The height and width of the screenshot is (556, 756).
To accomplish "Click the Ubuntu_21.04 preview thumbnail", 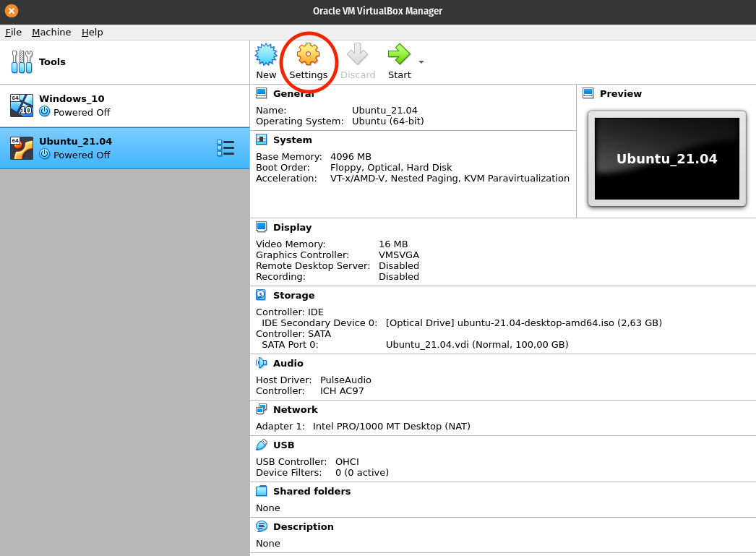I will (666, 158).
